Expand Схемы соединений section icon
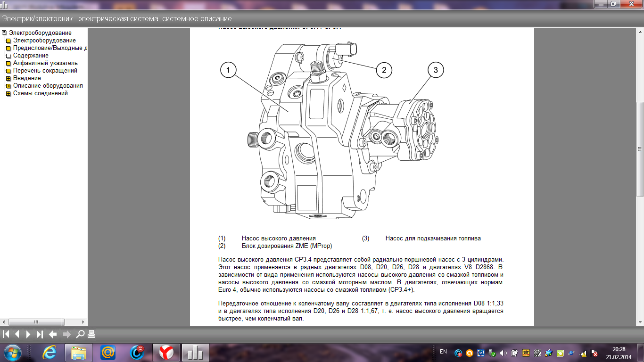 8,93
